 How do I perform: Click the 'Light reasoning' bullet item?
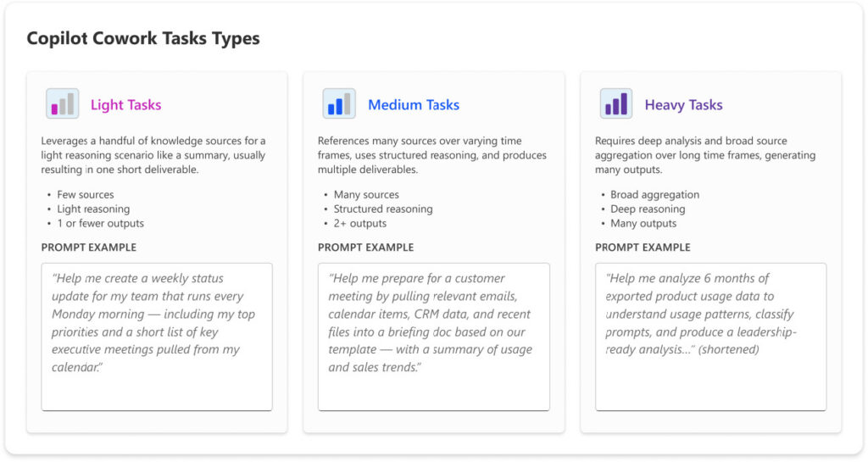coord(93,209)
